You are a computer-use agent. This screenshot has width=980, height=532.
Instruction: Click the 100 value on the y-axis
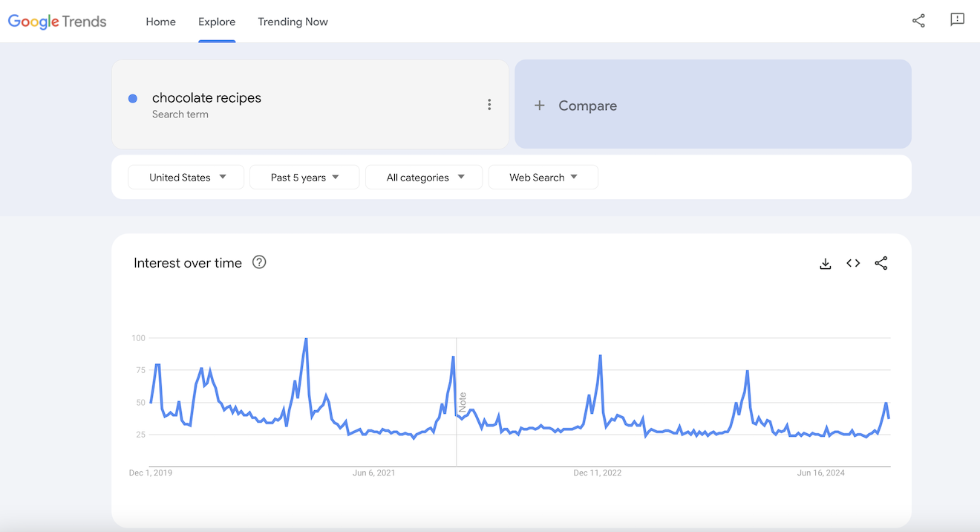138,338
